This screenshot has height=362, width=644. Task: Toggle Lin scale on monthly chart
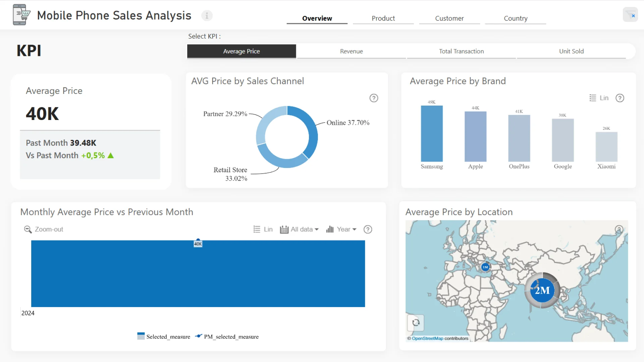(263, 229)
